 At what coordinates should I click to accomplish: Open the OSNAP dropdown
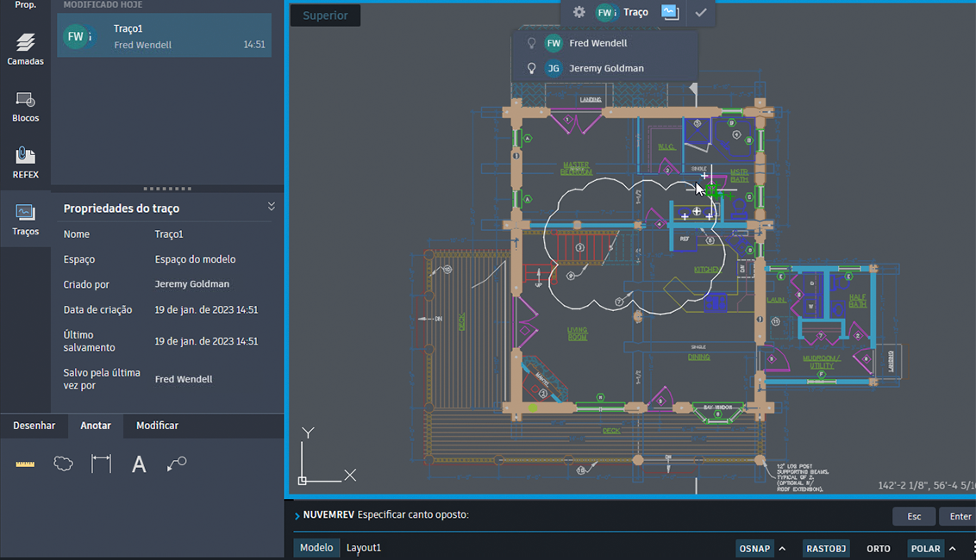click(x=783, y=548)
